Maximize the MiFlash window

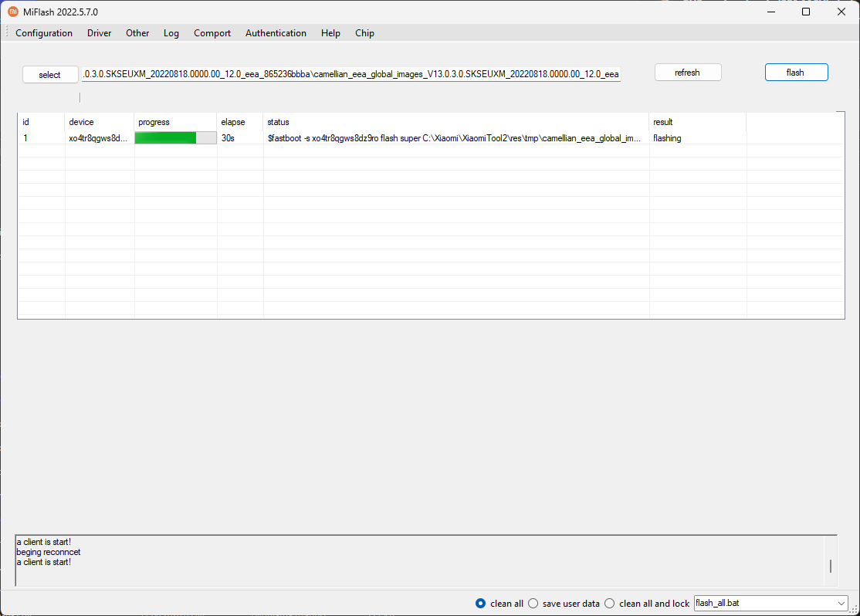806,12
